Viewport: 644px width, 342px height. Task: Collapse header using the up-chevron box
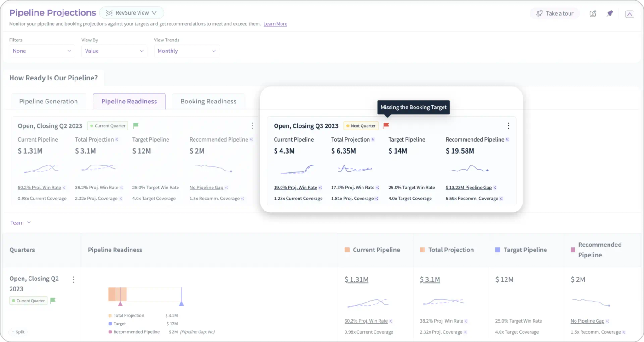pyautogui.click(x=629, y=14)
